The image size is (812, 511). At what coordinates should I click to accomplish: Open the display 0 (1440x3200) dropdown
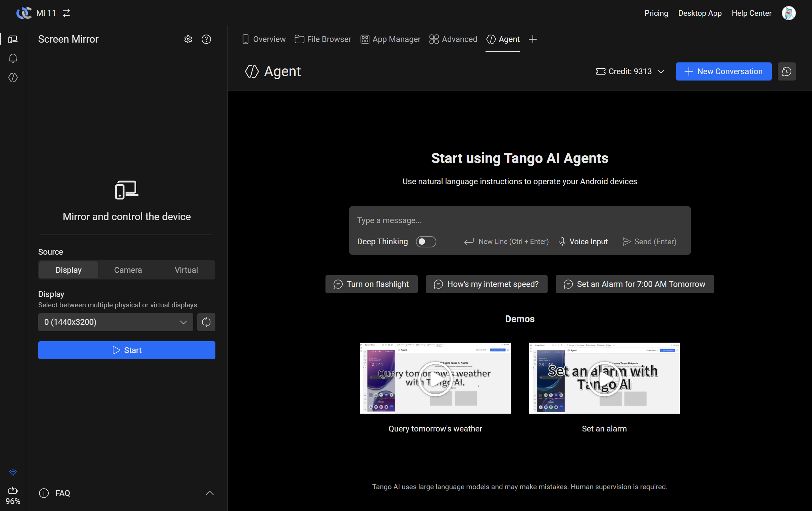point(115,322)
